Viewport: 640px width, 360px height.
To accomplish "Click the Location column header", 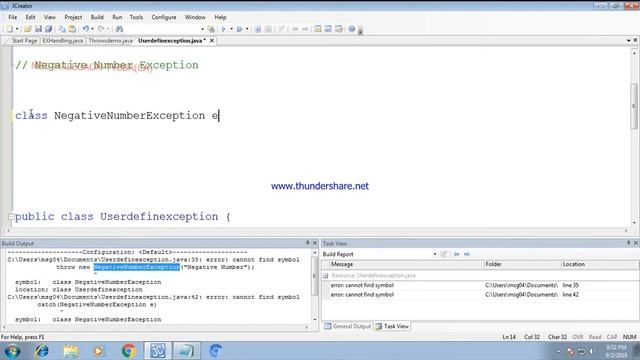I will point(600,264).
